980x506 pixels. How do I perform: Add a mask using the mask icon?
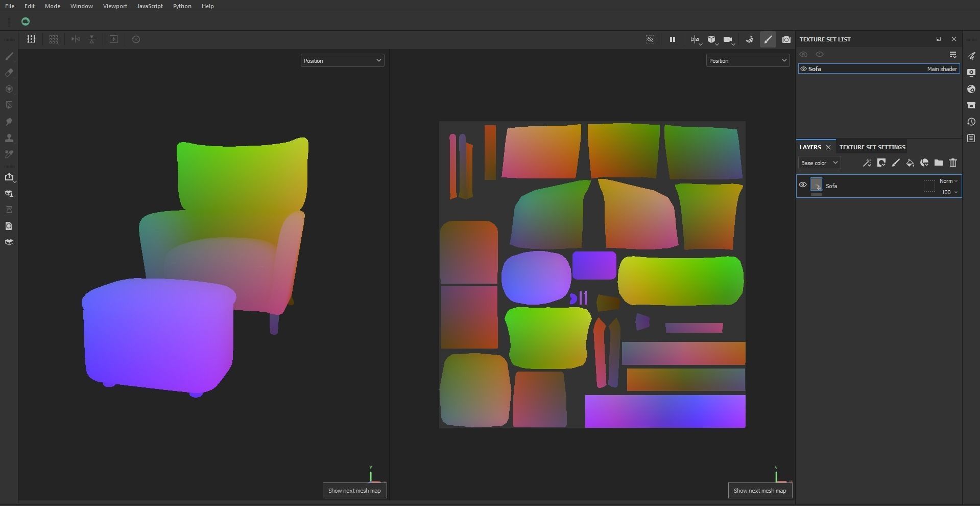(881, 163)
